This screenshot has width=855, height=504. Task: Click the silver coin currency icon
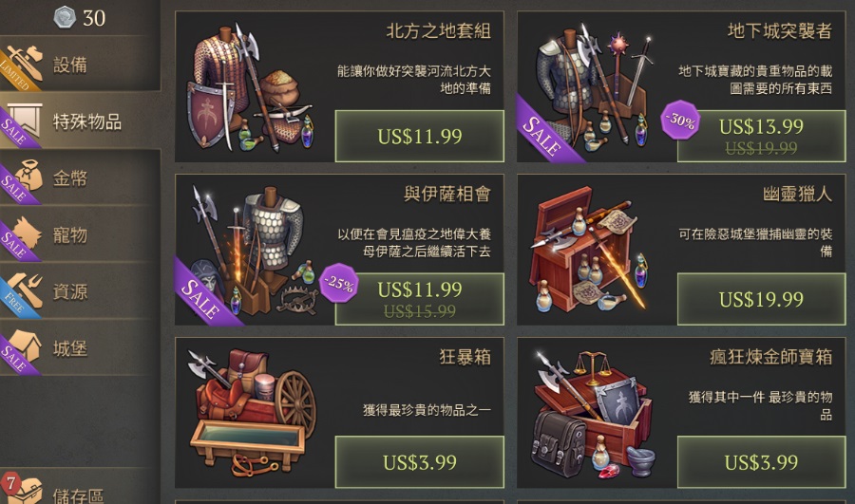pyautogui.click(x=65, y=17)
